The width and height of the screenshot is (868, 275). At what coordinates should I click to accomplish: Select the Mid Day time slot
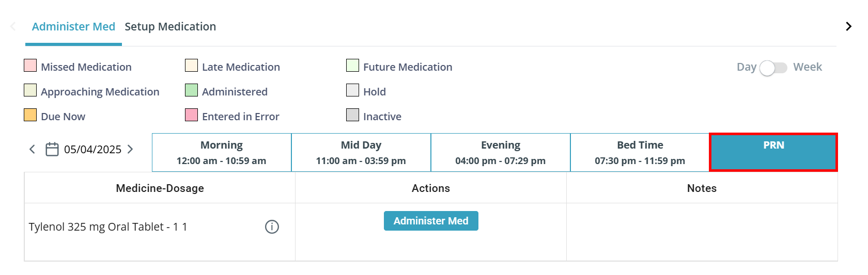pyautogui.click(x=361, y=152)
